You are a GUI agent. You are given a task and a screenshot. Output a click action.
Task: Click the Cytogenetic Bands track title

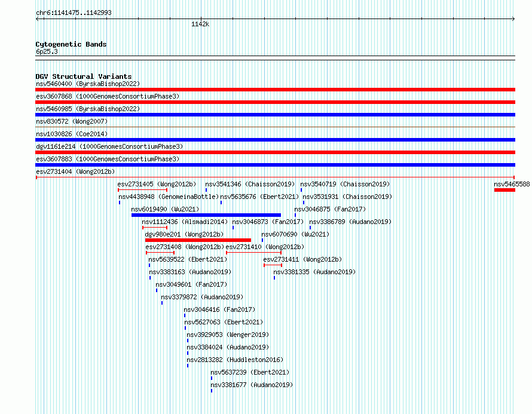(x=71, y=44)
